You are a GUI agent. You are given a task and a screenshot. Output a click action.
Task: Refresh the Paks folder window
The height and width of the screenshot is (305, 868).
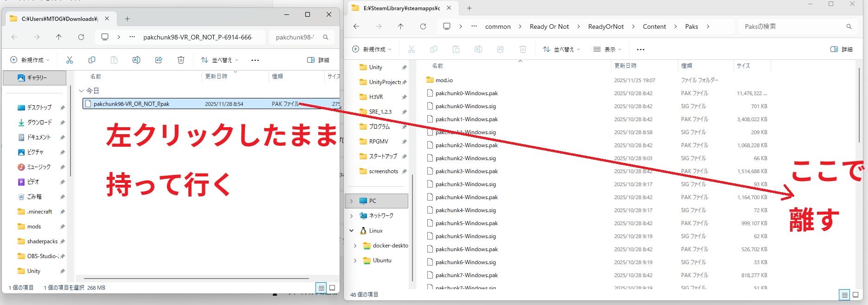tap(423, 26)
